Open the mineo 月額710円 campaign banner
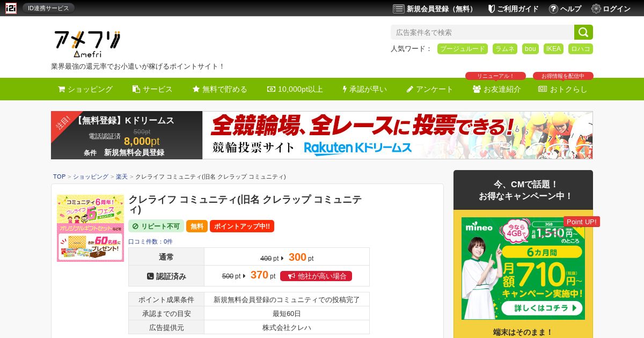 523,268
